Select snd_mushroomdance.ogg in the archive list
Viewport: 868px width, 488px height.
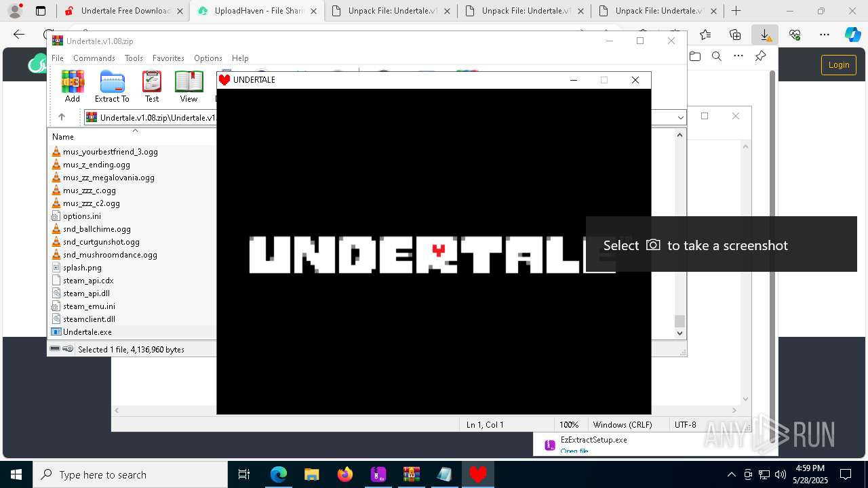110,255
